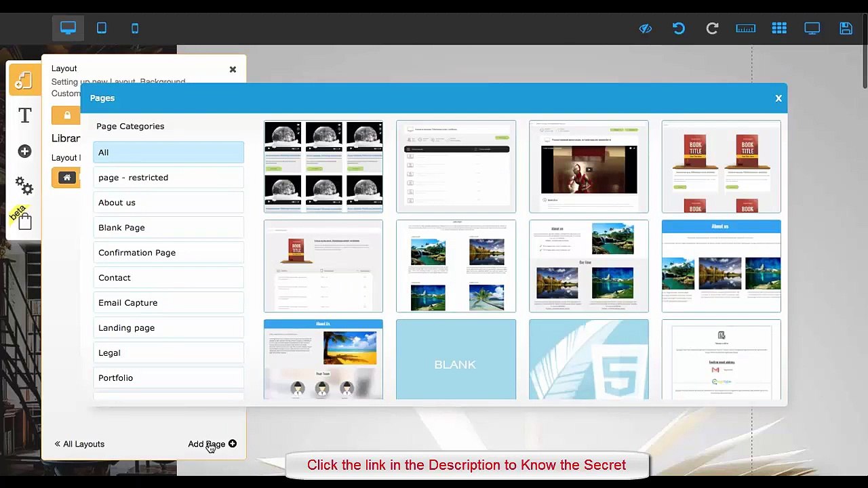Select the Text tool in sidebar

click(x=24, y=116)
